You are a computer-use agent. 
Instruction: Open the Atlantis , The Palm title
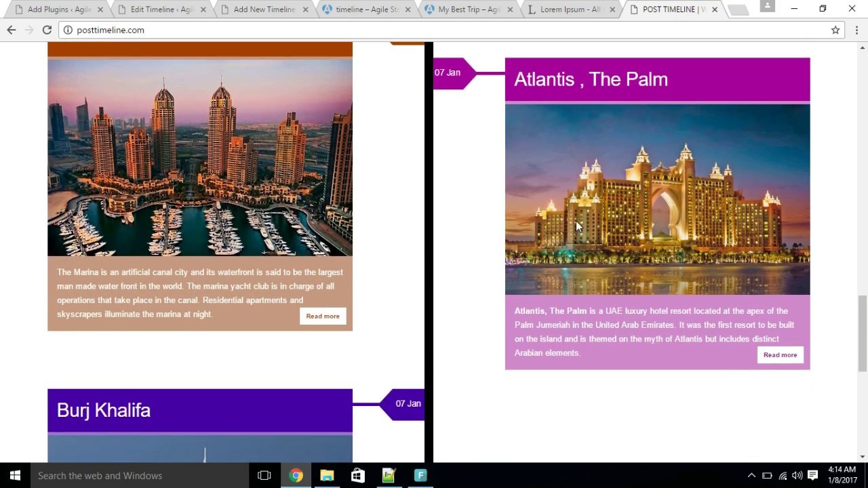(x=591, y=79)
